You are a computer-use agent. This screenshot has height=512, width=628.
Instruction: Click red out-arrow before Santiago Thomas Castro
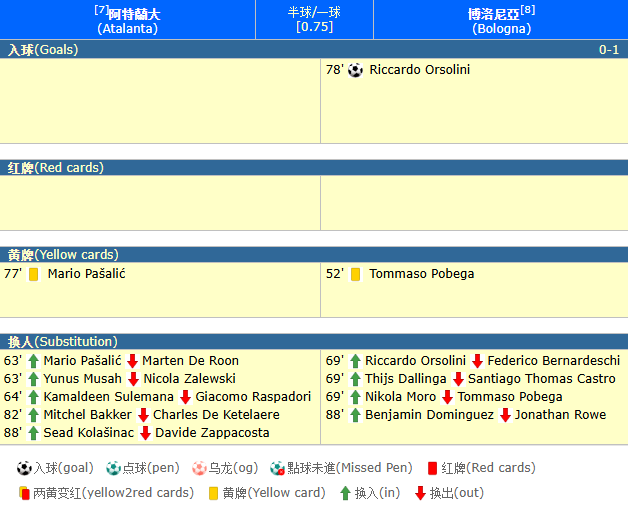click(x=458, y=379)
